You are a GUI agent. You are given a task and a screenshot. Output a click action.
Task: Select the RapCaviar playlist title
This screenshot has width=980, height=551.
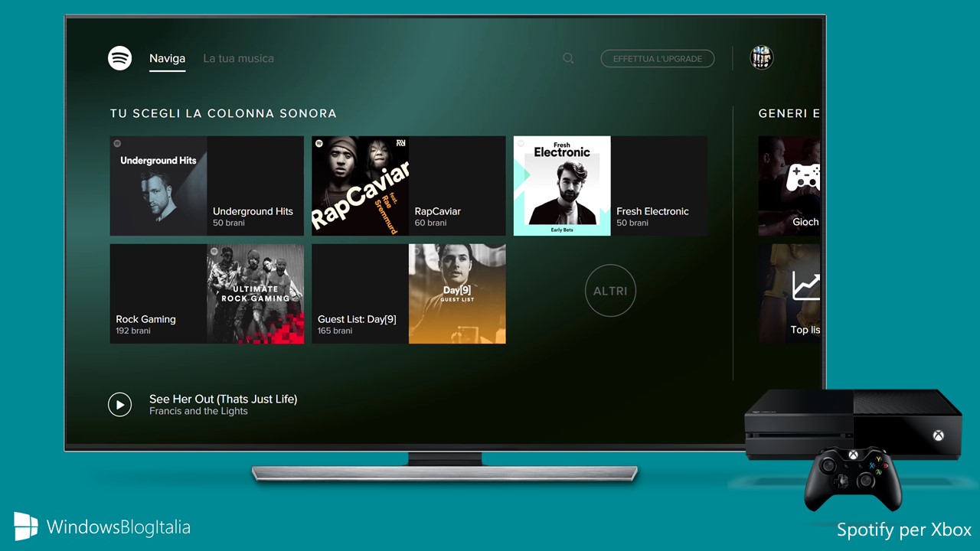tap(438, 211)
